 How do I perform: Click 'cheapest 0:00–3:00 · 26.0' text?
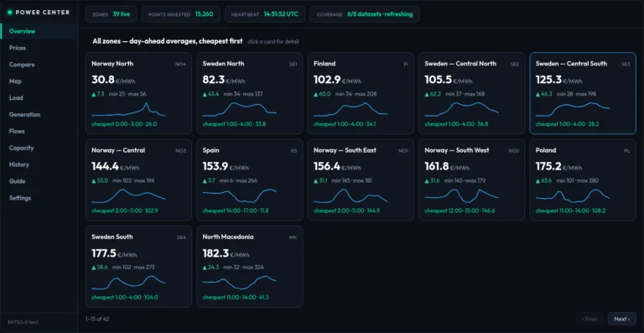124,124
